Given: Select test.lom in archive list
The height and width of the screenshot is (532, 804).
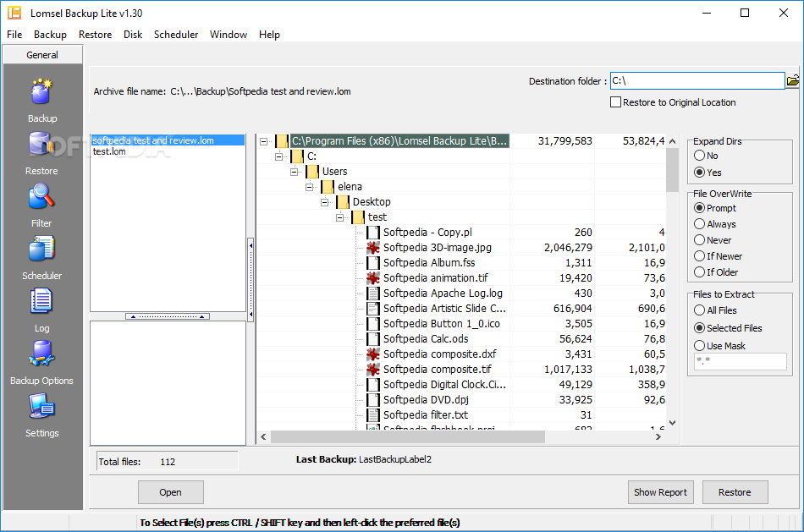Looking at the screenshot, I should (109, 151).
